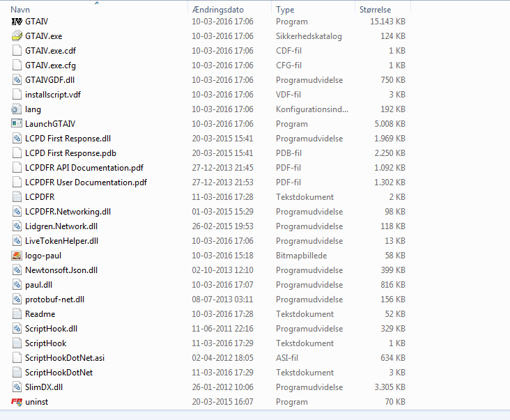The width and height of the screenshot is (510, 420).
Task: Select the GTAIVGDF.dll file icon
Action: tap(17, 80)
